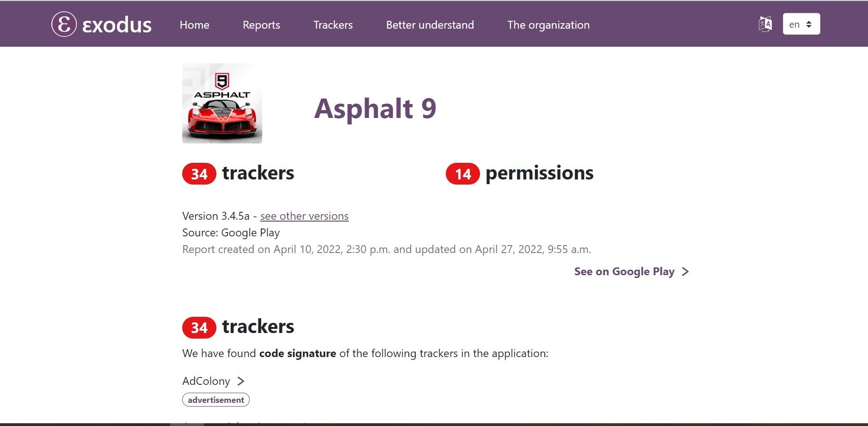Go to the Reports page
The width and height of the screenshot is (868, 426).
click(261, 25)
